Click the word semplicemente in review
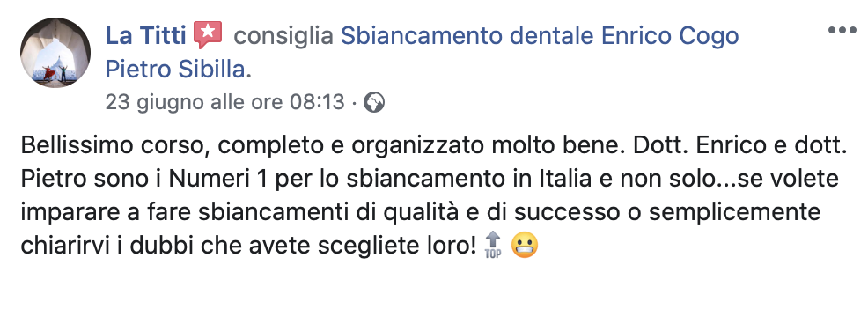This screenshot has height=324, width=868. pos(734,213)
